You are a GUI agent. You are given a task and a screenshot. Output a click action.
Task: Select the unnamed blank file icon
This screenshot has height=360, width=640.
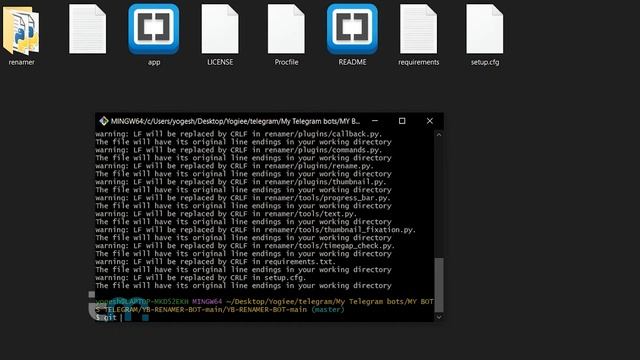(x=87, y=29)
